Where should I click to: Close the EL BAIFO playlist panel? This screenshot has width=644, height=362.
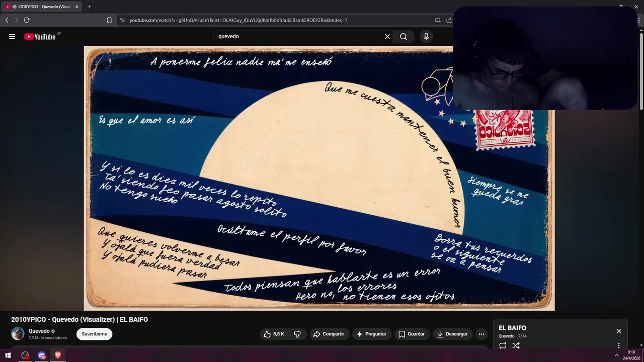[619, 331]
